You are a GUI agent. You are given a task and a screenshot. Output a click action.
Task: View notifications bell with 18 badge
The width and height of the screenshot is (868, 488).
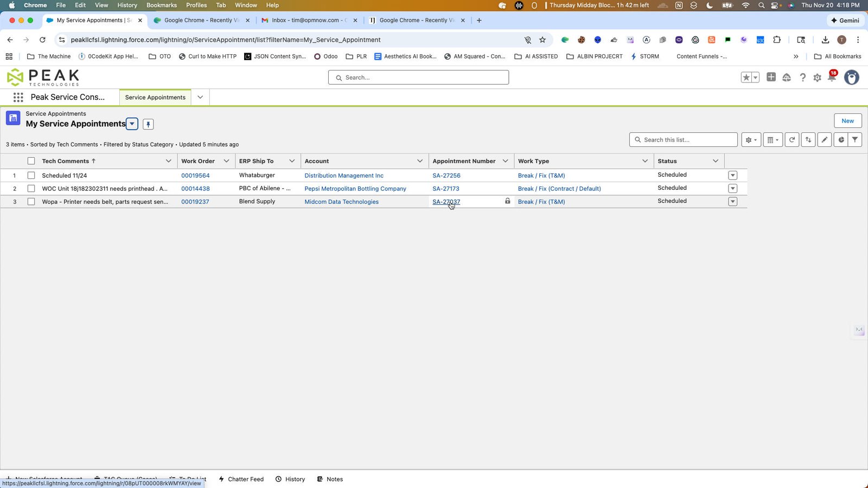point(832,76)
